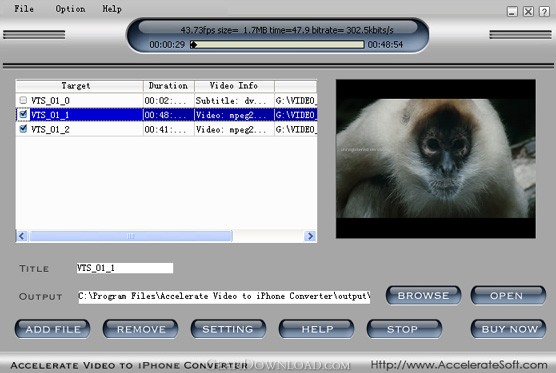
Task: Click the total time 00:48:54
Action: click(x=385, y=45)
